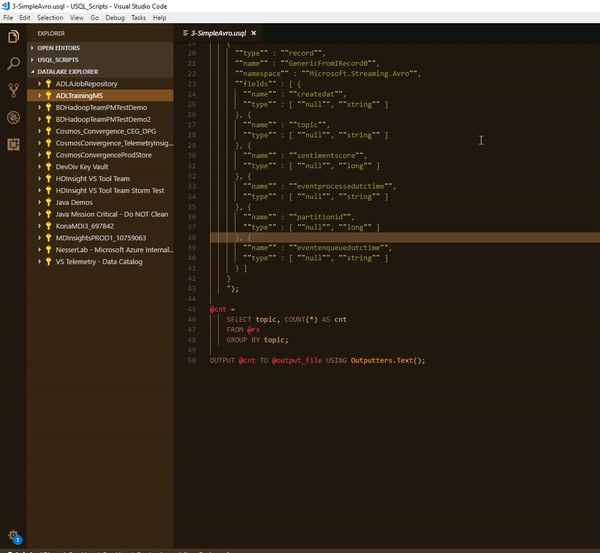The width and height of the screenshot is (600, 553).
Task: Place cursor on the Outputters.Text() call
Action: point(388,361)
